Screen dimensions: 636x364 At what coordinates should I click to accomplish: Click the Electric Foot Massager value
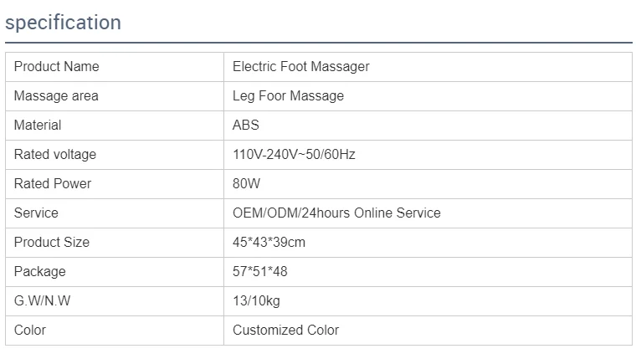coord(300,67)
